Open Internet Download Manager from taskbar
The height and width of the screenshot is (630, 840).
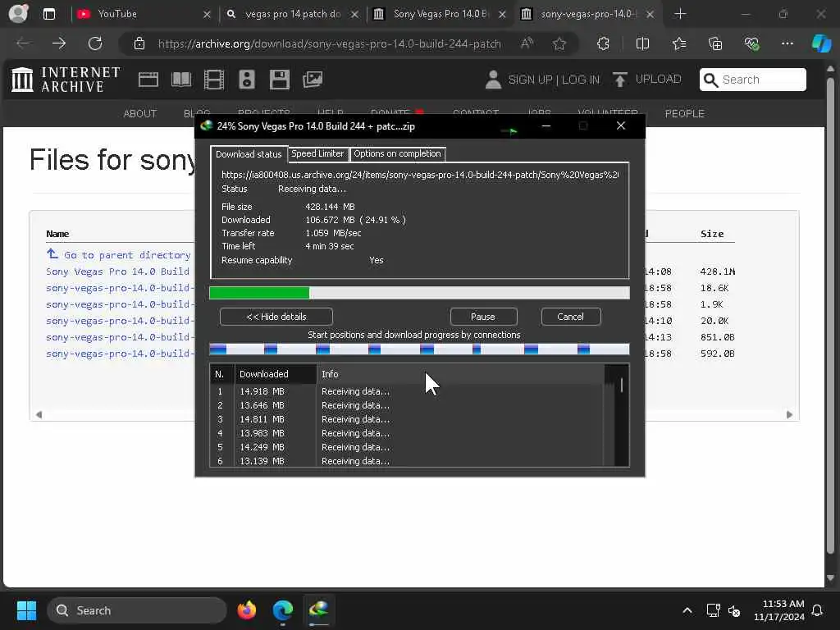[319, 610]
